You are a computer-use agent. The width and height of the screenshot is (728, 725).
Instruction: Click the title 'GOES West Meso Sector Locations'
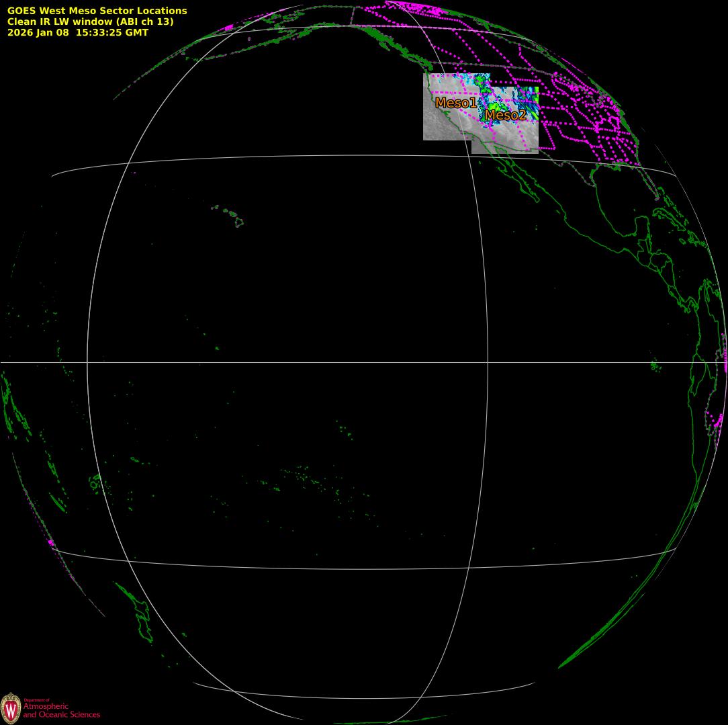coord(97,11)
